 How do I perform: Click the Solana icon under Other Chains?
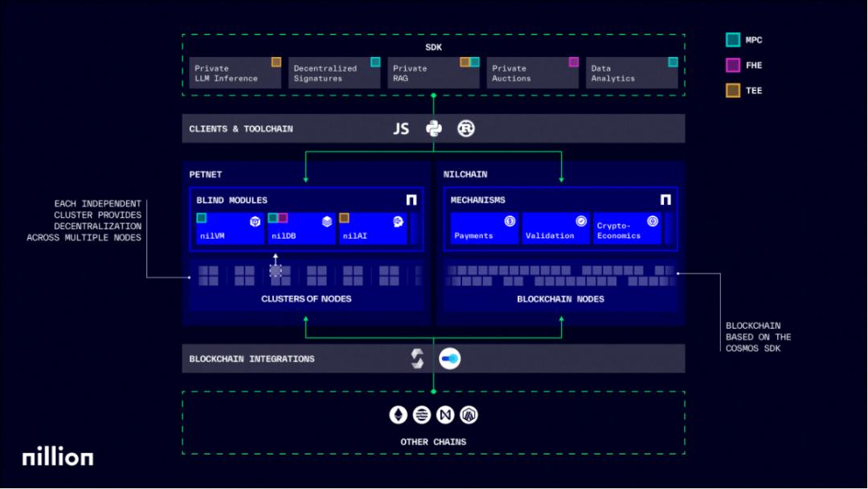[421, 414]
